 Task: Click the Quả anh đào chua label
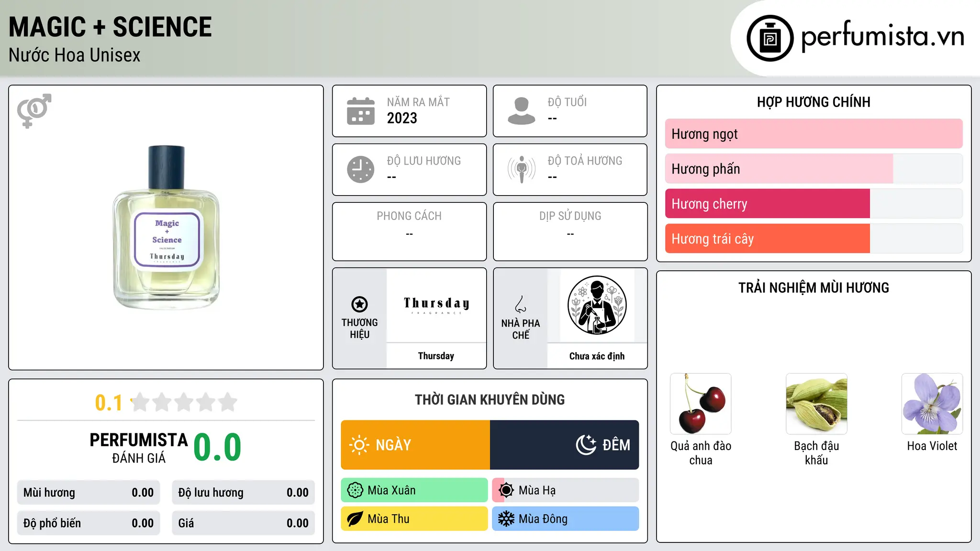click(x=701, y=453)
